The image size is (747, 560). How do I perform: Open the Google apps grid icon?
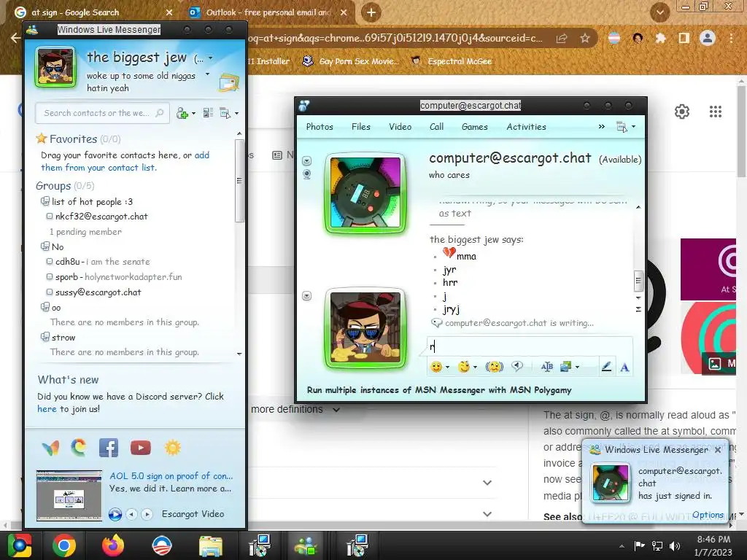(716, 112)
